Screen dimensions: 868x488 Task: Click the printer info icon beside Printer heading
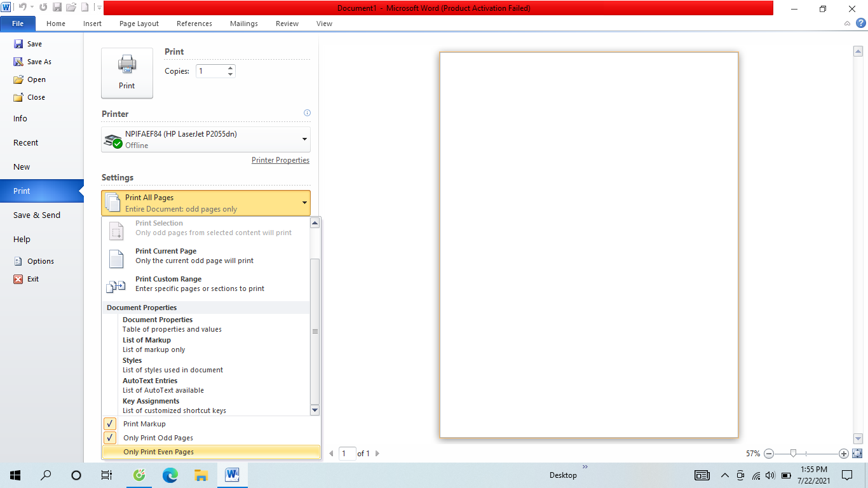tap(308, 113)
